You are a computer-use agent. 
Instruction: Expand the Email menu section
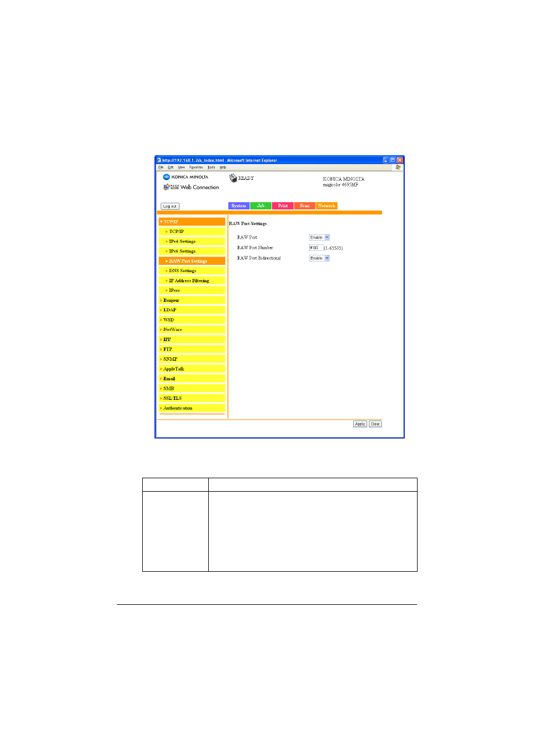192,379
